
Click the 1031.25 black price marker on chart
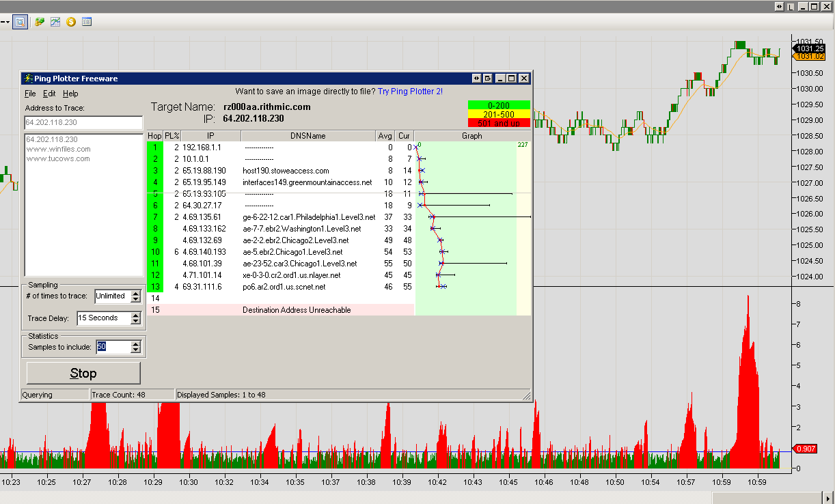pyautogui.click(x=809, y=49)
